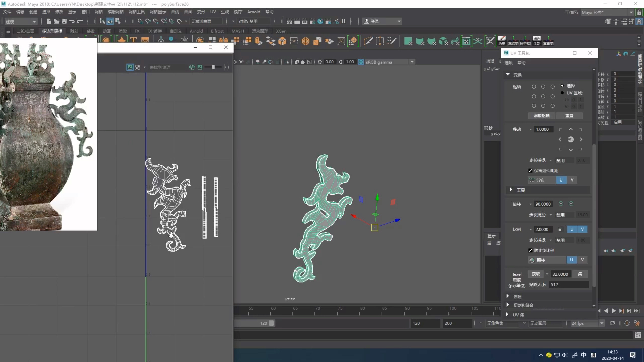Click the rotate counterclockwise icon in UV Toolkit
The image size is (644, 362).
[561, 204]
